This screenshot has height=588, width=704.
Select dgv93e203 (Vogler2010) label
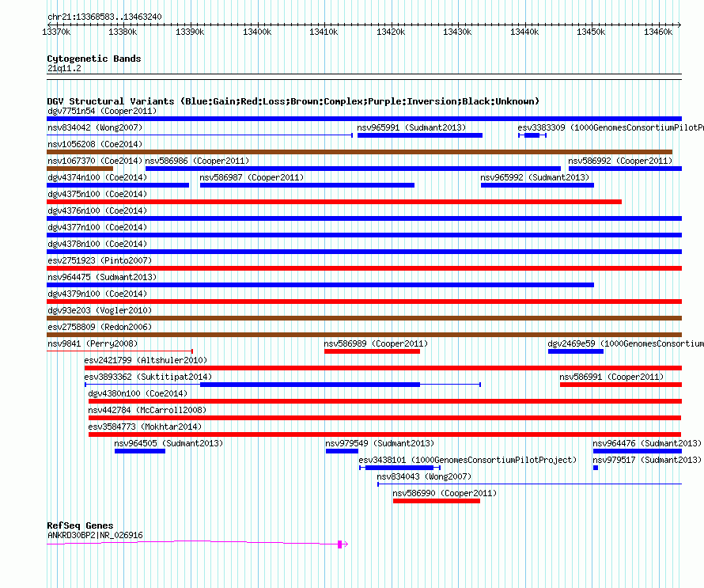tap(100, 310)
